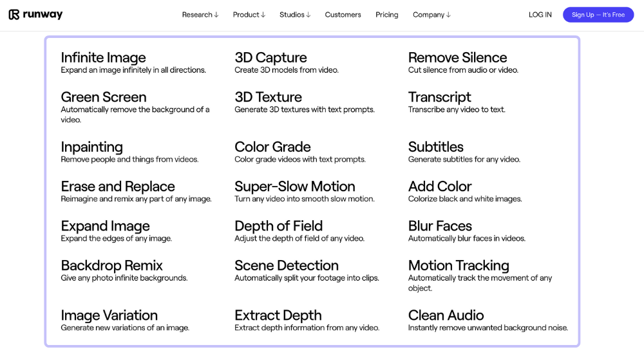
Task: Click 'Expand an image infinitely in all directions.' text
Action: pyautogui.click(x=133, y=70)
